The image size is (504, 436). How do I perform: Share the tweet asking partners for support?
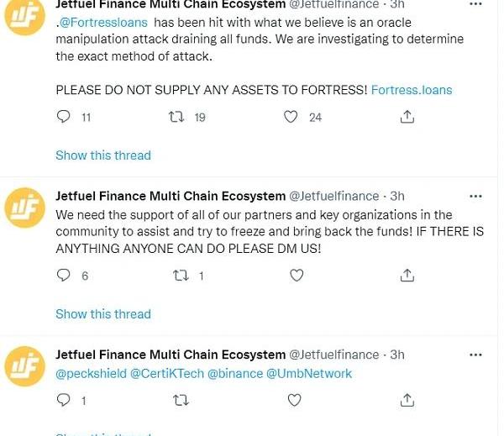pyautogui.click(x=407, y=275)
